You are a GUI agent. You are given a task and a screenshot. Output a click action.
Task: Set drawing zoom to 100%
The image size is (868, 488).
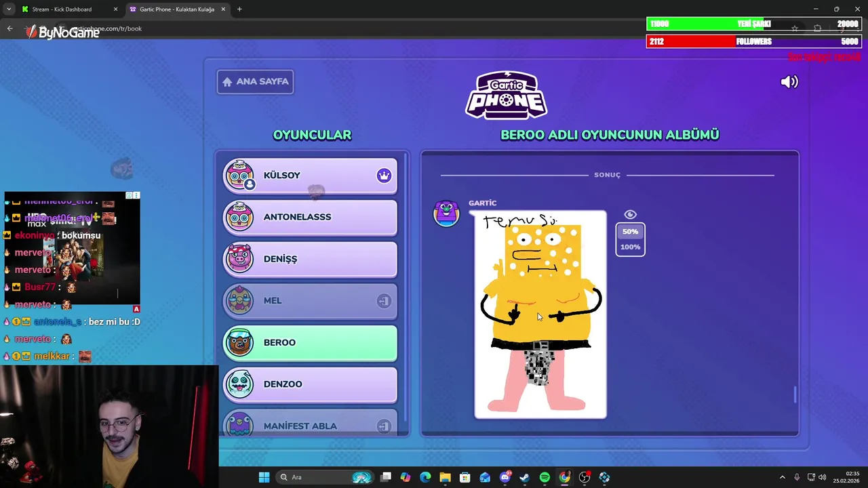click(x=630, y=247)
